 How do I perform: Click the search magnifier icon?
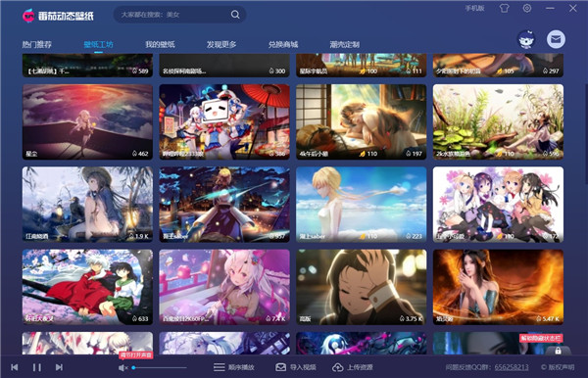235,15
